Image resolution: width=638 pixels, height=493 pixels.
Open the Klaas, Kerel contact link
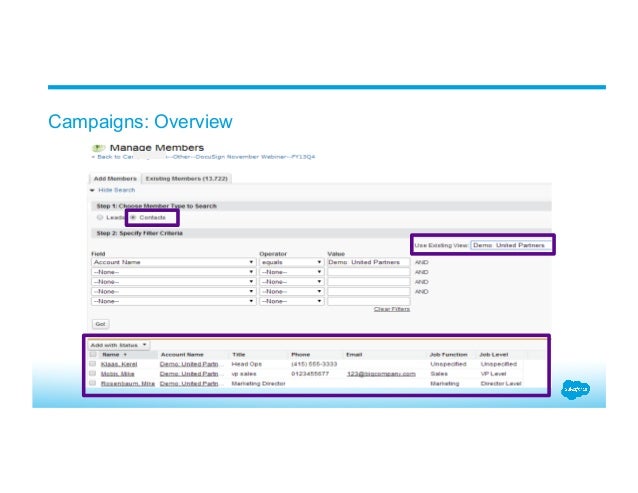(119, 364)
